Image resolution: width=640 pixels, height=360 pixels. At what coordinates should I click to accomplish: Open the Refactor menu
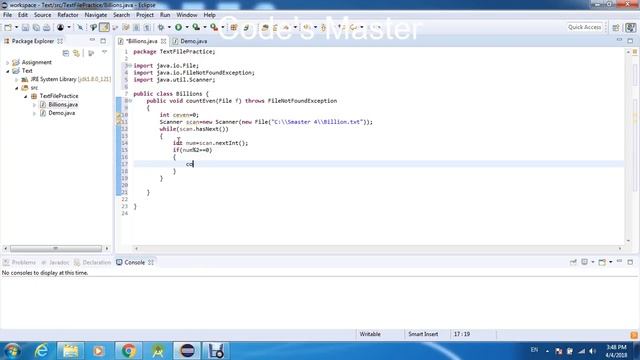(68, 15)
